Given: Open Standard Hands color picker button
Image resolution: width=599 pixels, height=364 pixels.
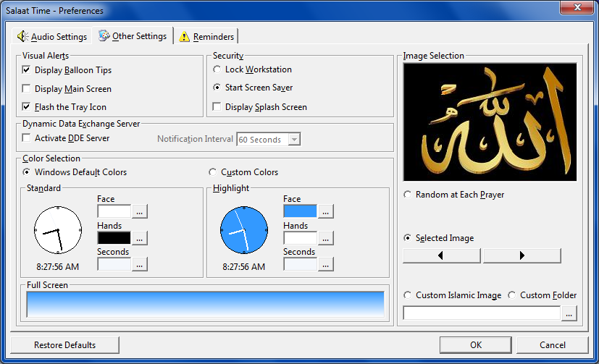Looking at the screenshot, I should click(x=140, y=238).
